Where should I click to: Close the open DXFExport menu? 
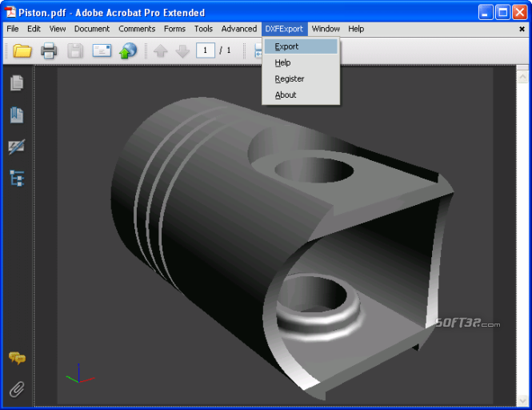[x=284, y=29]
